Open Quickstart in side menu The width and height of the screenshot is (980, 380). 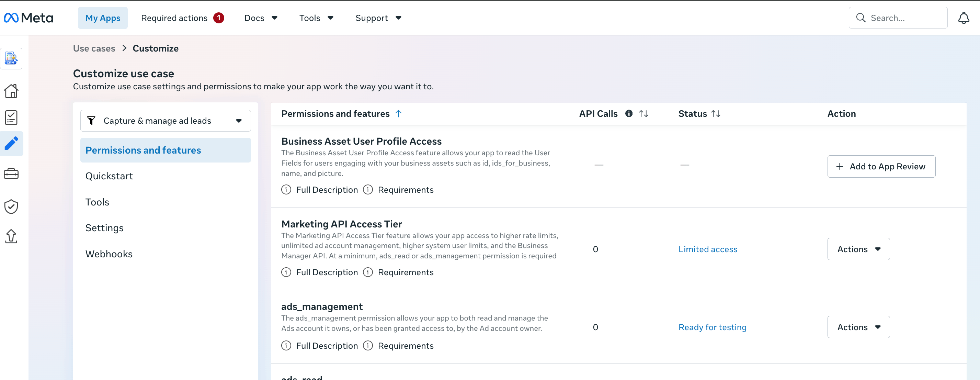109,176
